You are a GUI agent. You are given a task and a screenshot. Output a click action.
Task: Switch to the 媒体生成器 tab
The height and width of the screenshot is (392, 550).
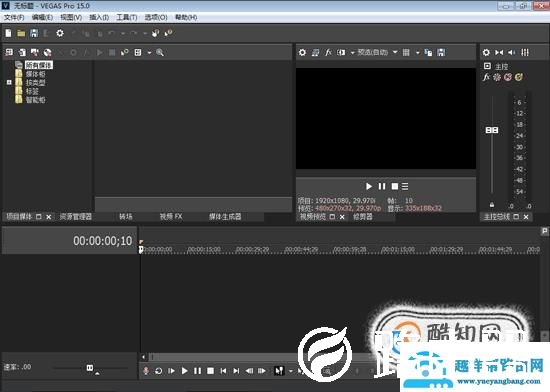pyautogui.click(x=225, y=217)
